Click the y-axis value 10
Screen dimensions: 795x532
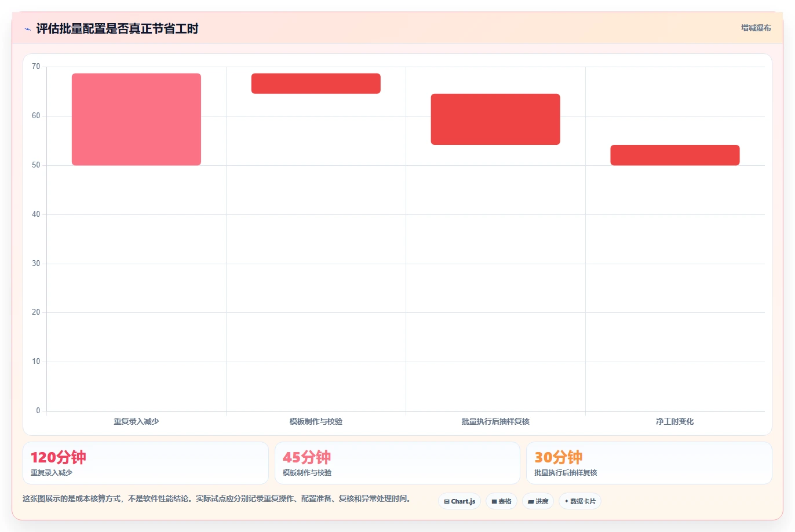click(x=36, y=362)
